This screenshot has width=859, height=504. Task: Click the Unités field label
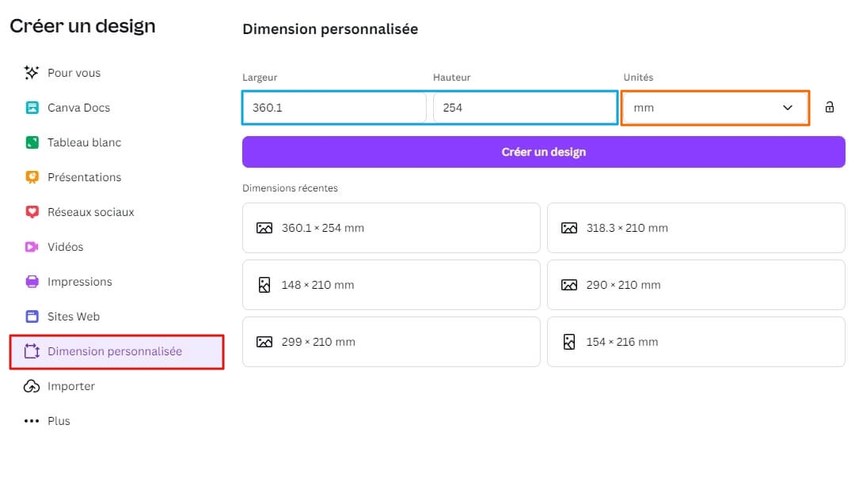click(x=638, y=78)
